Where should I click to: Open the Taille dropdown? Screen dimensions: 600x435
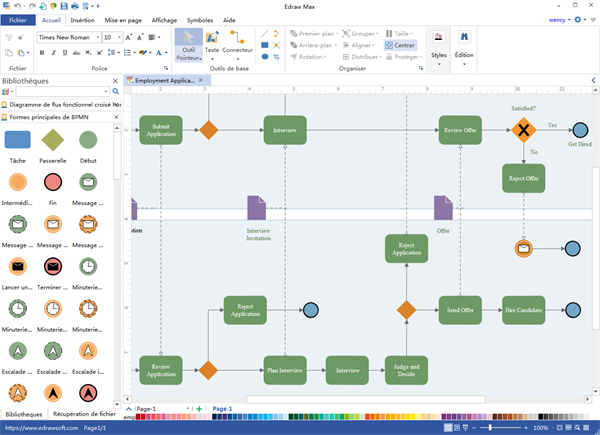click(399, 34)
